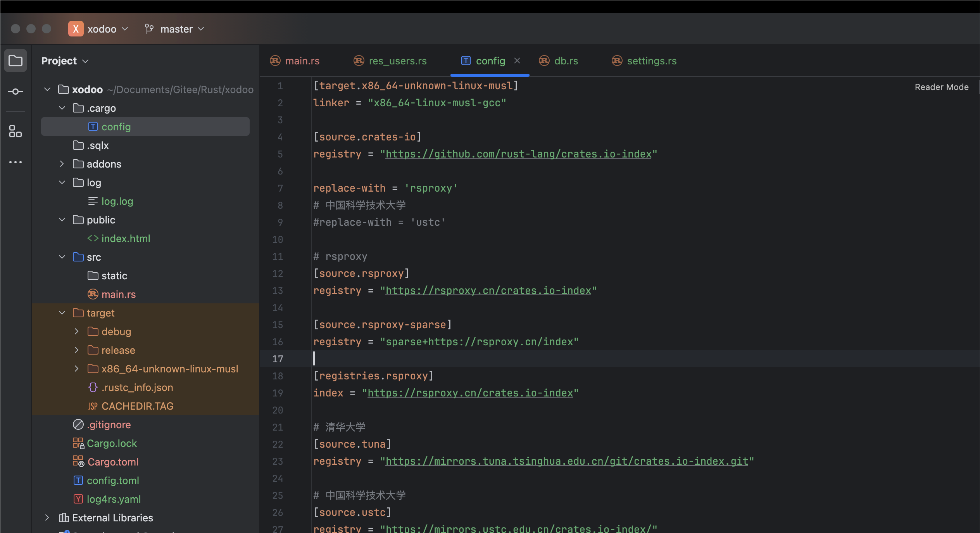Expand the debug folder under target
This screenshot has width=980, height=533.
76,331
